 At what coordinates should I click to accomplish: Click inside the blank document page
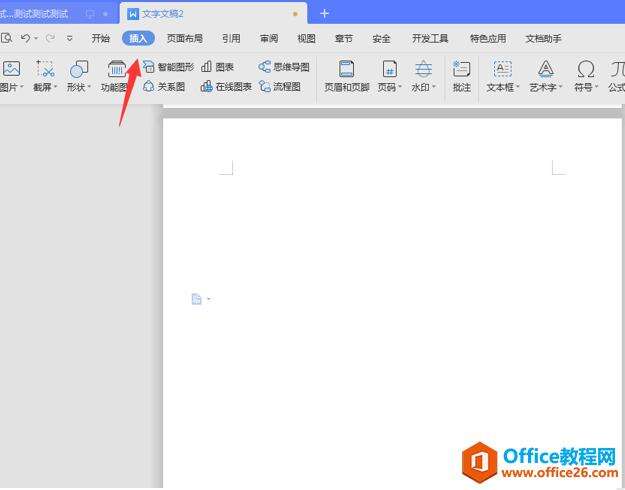(x=392, y=303)
